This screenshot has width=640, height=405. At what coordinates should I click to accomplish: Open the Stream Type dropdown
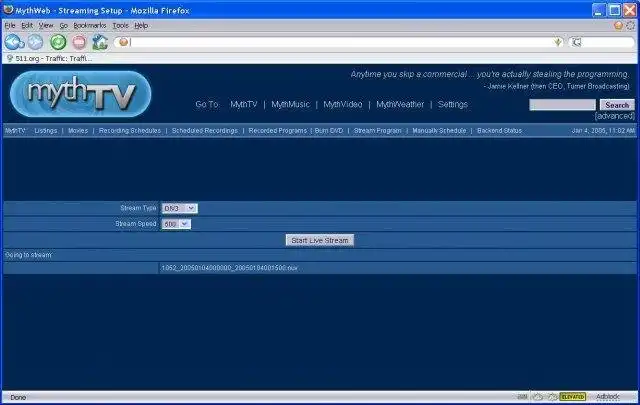[x=179, y=208]
